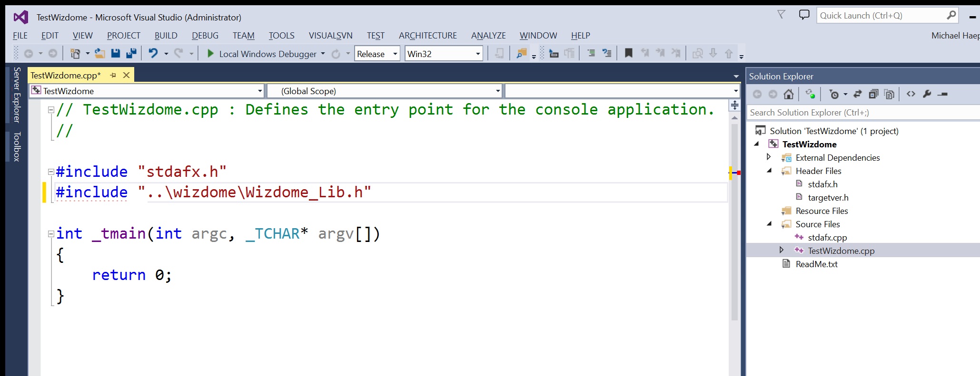Open the Pending Changes Filter dropdown arrow

(845, 94)
